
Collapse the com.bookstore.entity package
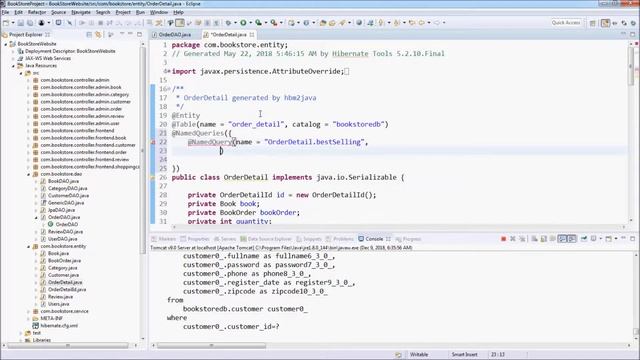[29, 247]
